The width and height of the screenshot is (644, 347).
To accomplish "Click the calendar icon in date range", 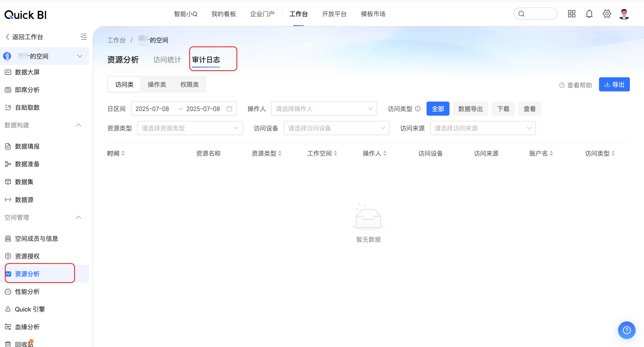I will [229, 109].
